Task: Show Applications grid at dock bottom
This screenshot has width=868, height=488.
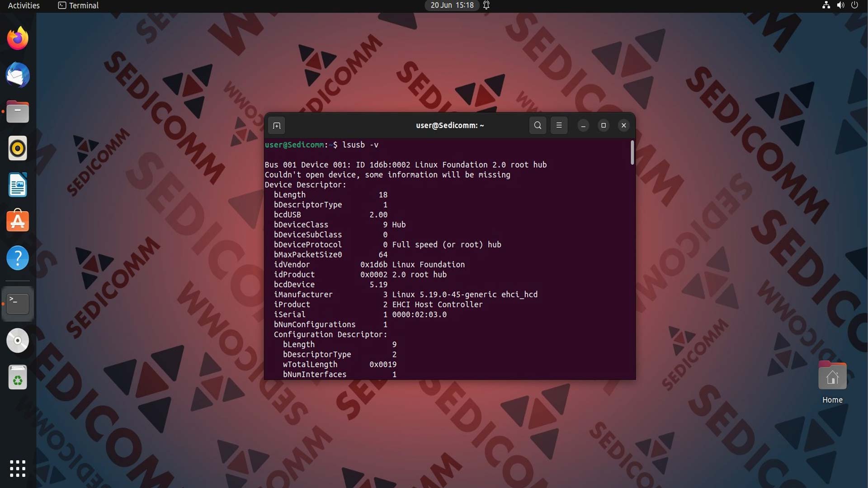Action: click(x=18, y=469)
